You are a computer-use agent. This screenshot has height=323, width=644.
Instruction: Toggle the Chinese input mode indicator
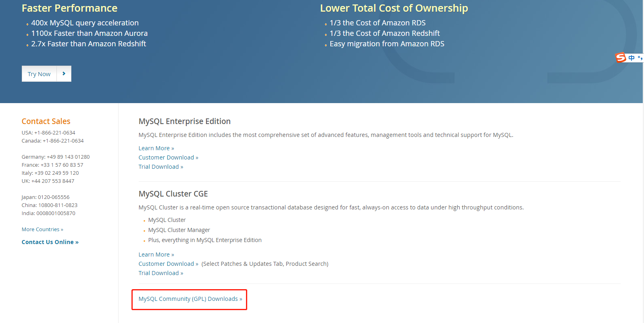click(x=631, y=58)
